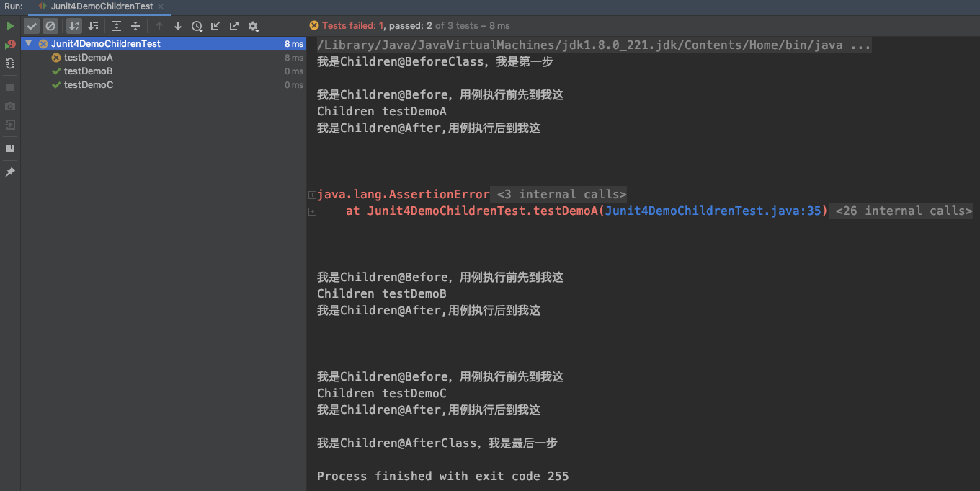Pin the Run tab with the pin icon

[x=10, y=172]
